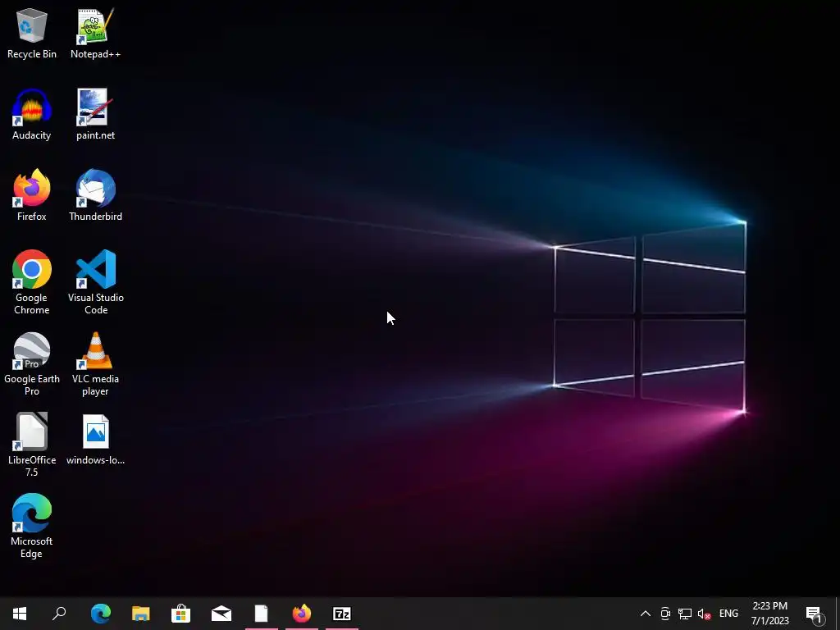Select the VLC media player shortcut
840x630 pixels.
tap(95, 364)
